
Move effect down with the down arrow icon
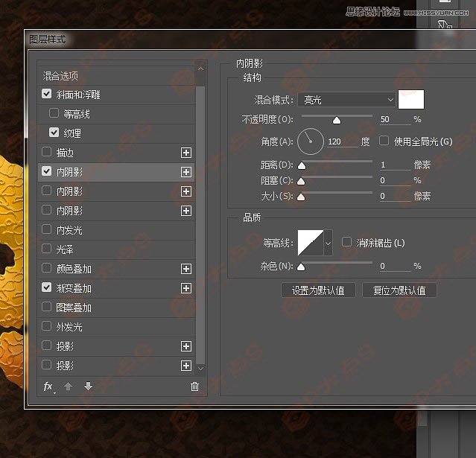[x=88, y=387]
